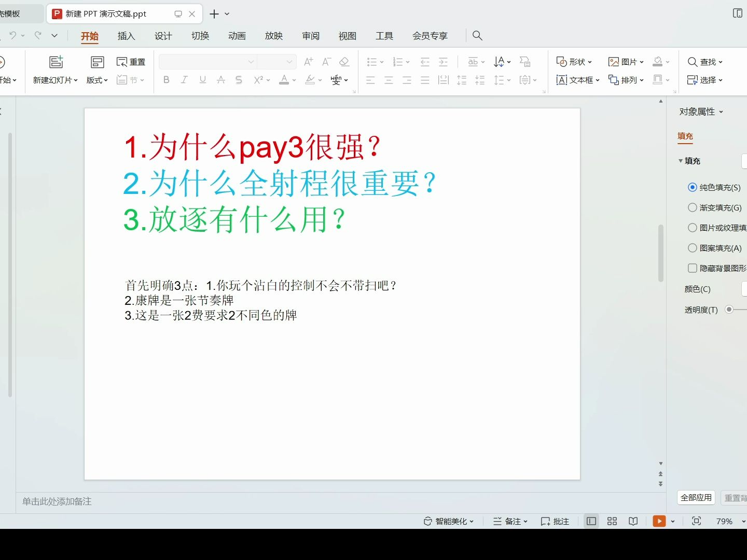This screenshot has width=747, height=560.
Task: Open the search magnifier icon
Action: (x=477, y=35)
